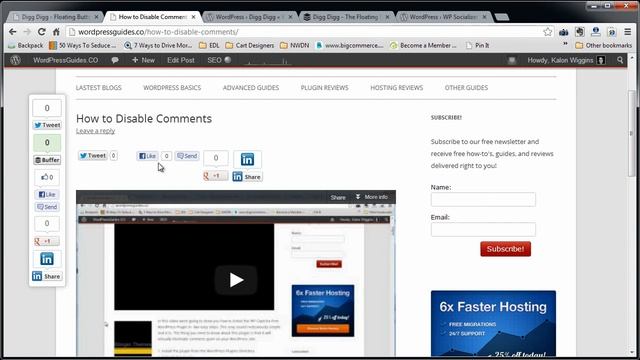Go to Advanced Guides navigation item

(x=251, y=87)
